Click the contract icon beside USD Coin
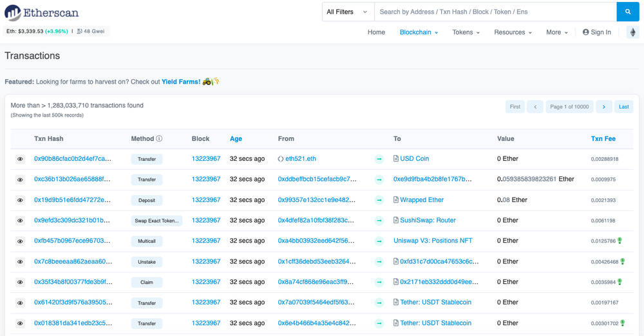Image resolution: width=644 pixels, height=336 pixels. point(396,158)
